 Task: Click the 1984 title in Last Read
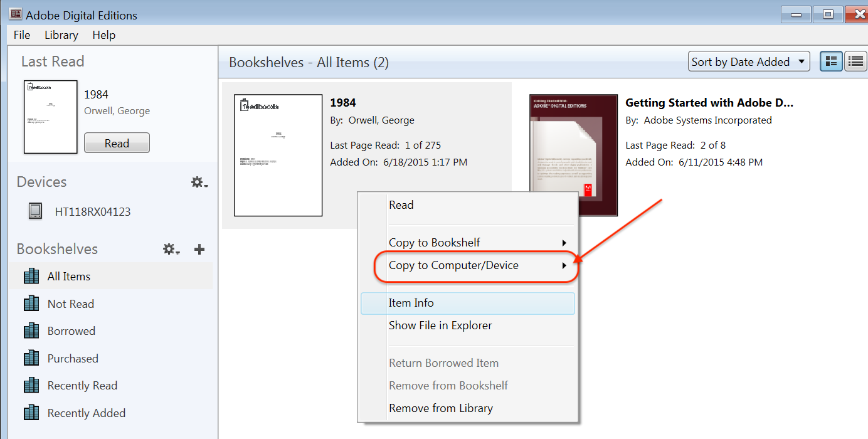(96, 95)
